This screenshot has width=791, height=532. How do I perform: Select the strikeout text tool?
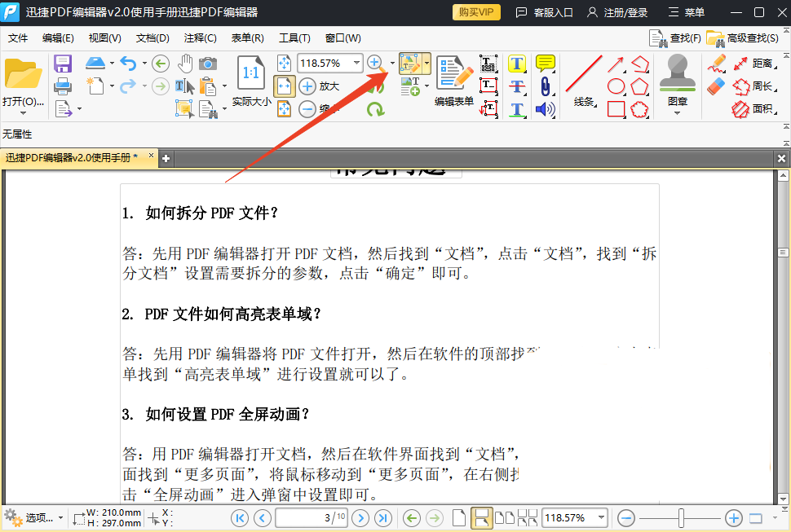(x=517, y=86)
